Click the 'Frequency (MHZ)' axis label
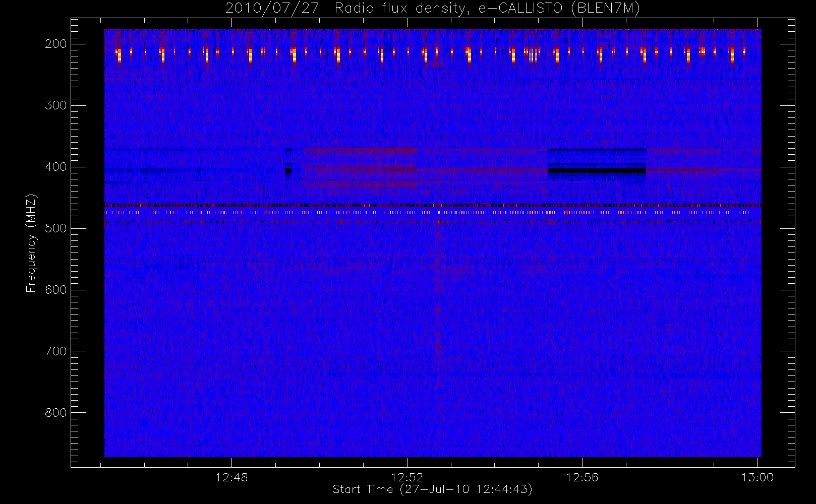Screen dimensions: 816x504 (31, 243)
